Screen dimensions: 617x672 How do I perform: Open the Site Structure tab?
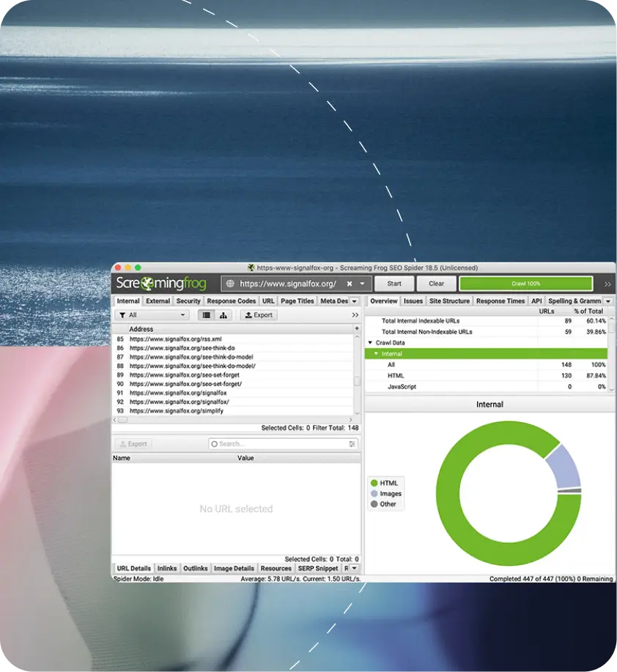pos(449,301)
